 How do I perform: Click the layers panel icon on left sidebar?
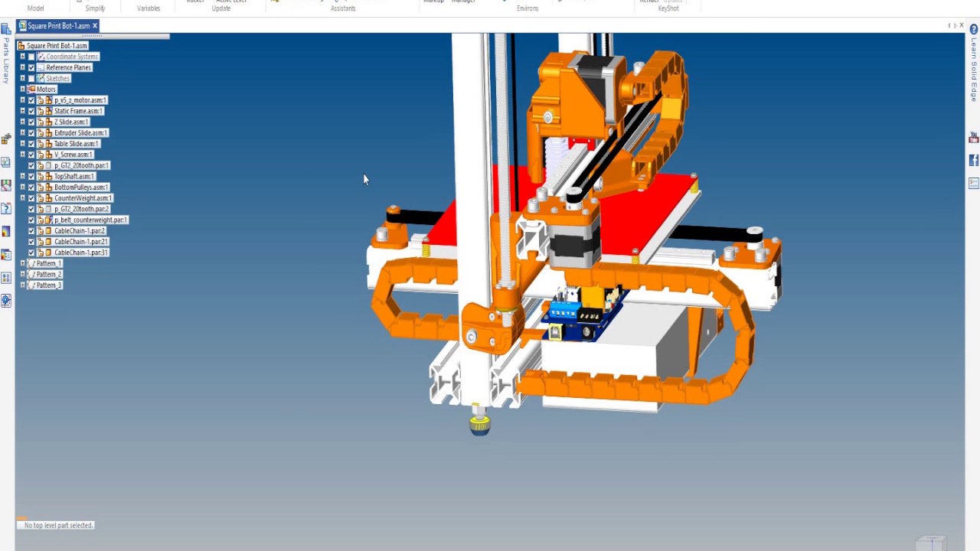point(6,255)
